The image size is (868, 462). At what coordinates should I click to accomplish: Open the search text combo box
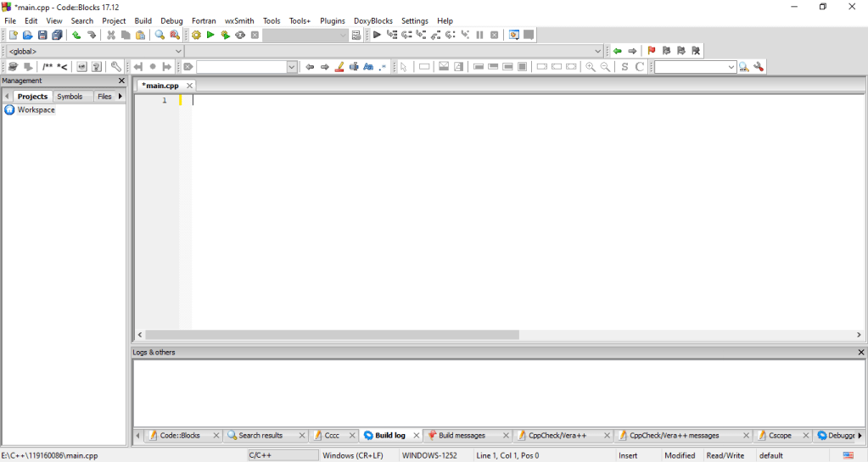click(247, 67)
